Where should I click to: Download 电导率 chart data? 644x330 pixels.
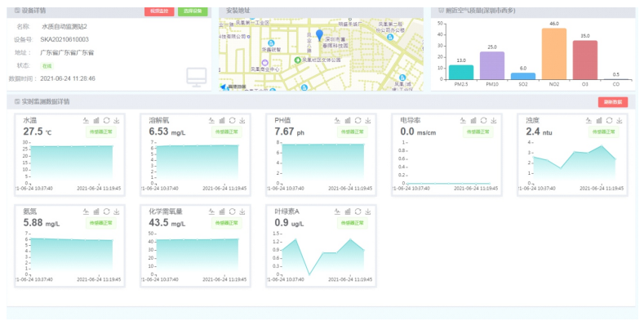point(495,120)
